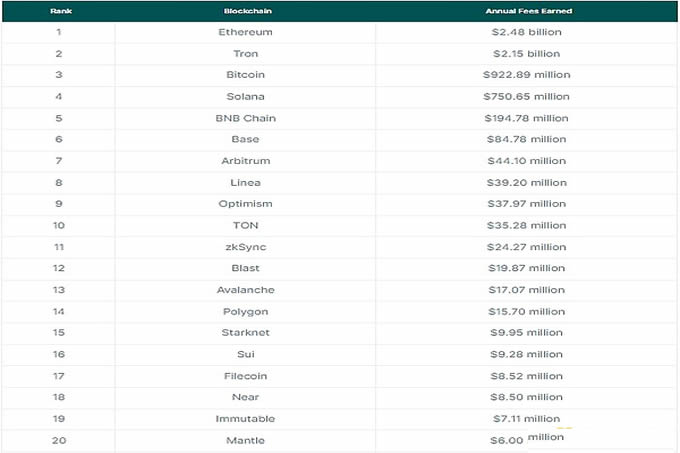Select the Ethereum blockchain cell
The image size is (680, 453).
point(245,32)
